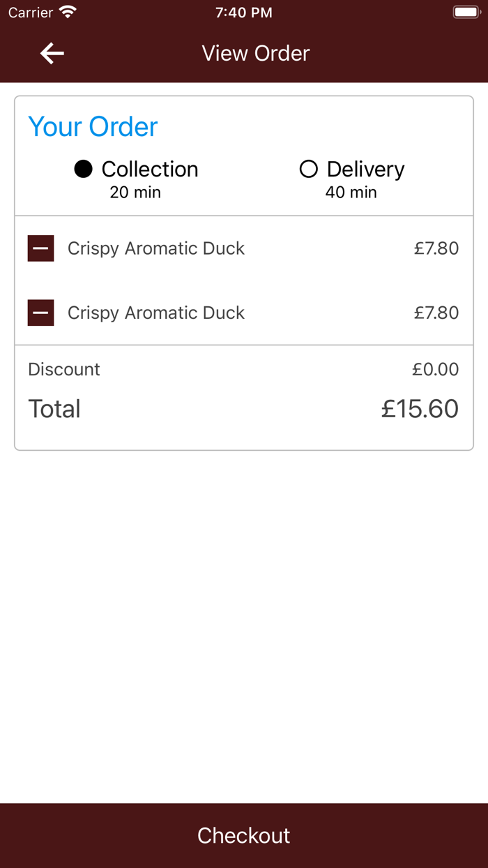Tap the battery indicator icon
The width and height of the screenshot is (488, 868).
[x=466, y=12]
